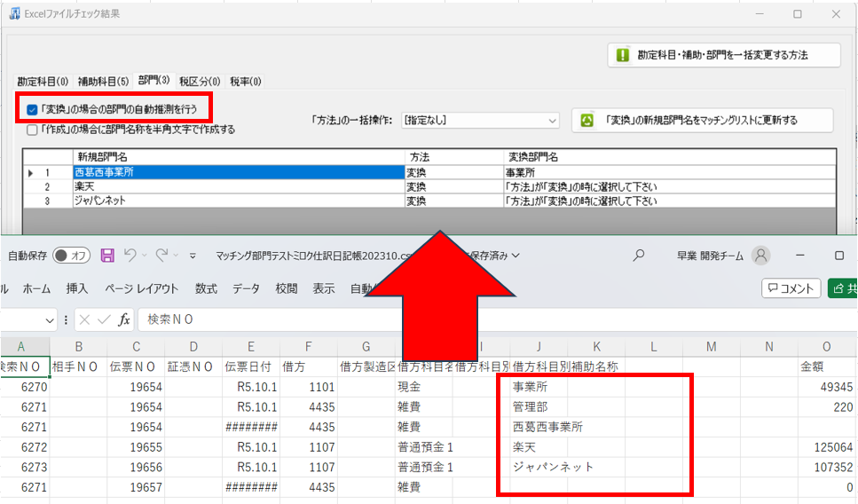This screenshot has height=504, width=858.
Task: Enable half-width department name creation checkbox
Action: pos(32,130)
